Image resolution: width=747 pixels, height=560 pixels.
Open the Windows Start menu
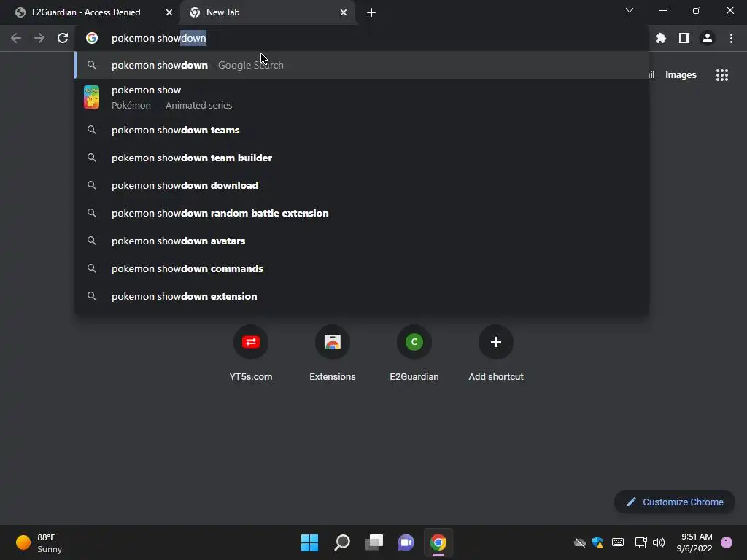point(309,542)
